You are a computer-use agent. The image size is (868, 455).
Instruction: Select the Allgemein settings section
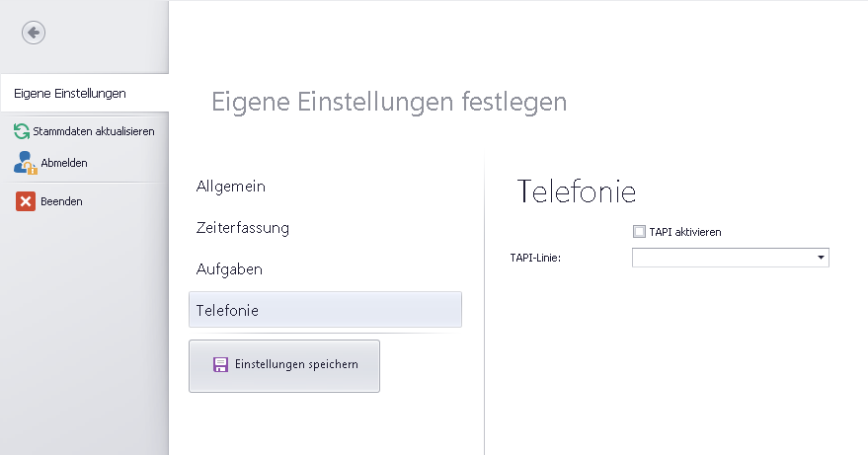(x=231, y=187)
